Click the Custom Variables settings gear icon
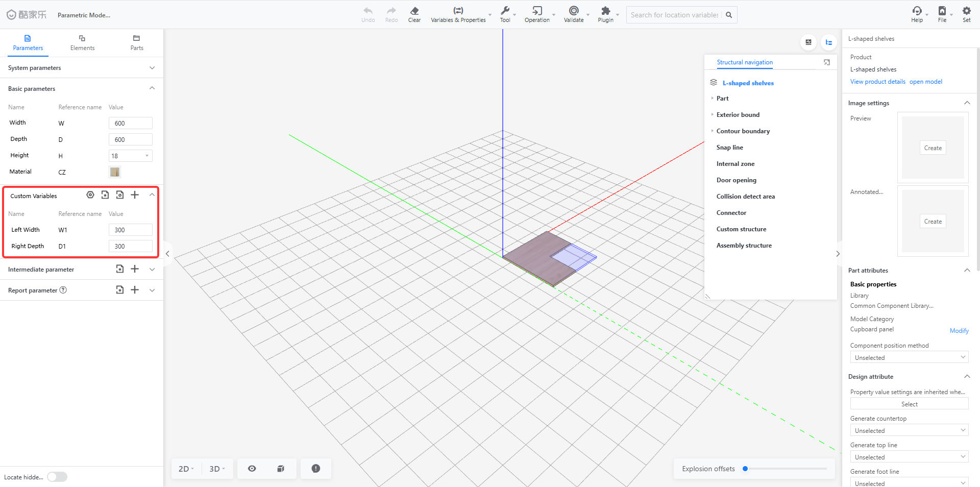980x487 pixels. coord(90,195)
